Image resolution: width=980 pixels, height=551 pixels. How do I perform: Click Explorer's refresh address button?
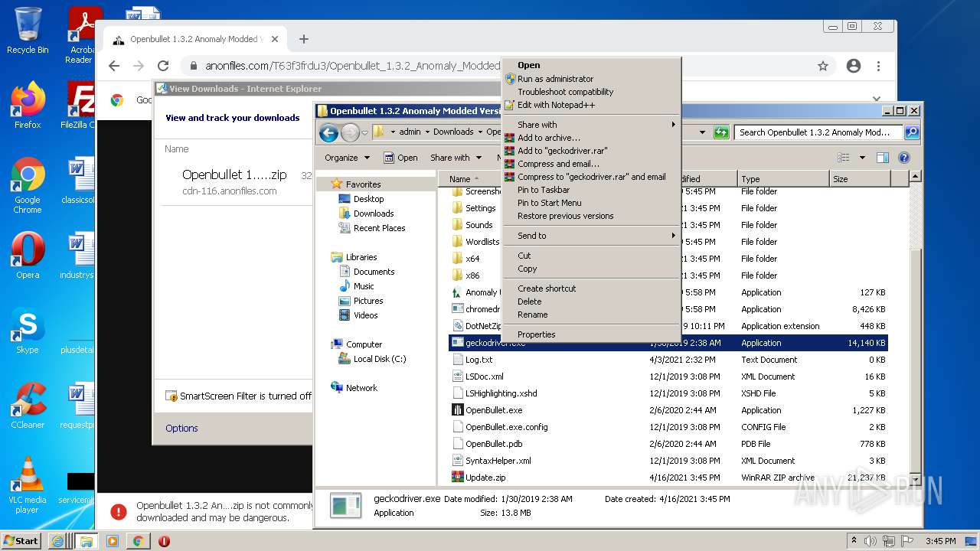coord(720,132)
